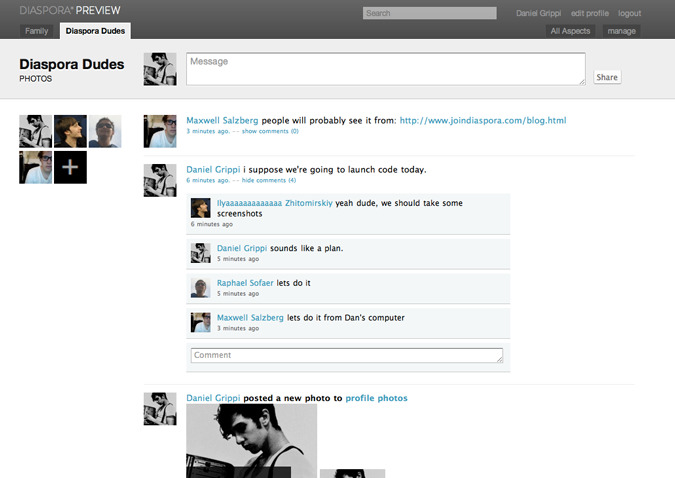The image size is (675, 478).
Task: Click the '3 minutes ago.' post timestamp
Action: 208,131
